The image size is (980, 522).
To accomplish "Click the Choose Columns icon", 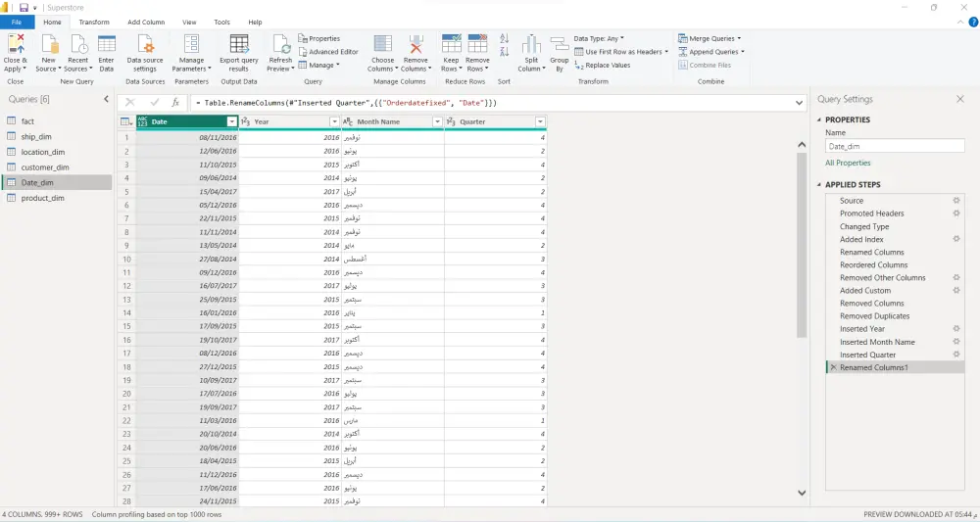I will click(x=382, y=44).
